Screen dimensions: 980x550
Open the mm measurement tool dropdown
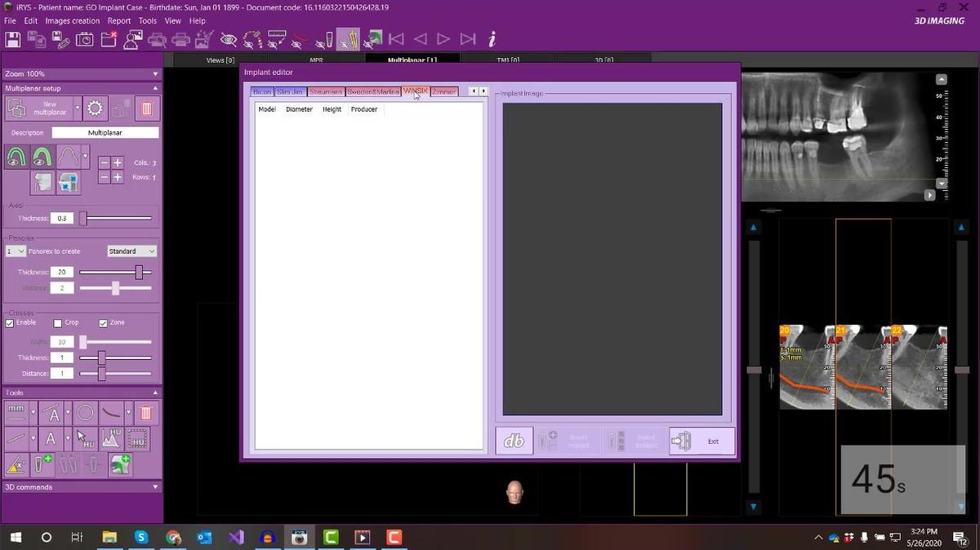33,413
